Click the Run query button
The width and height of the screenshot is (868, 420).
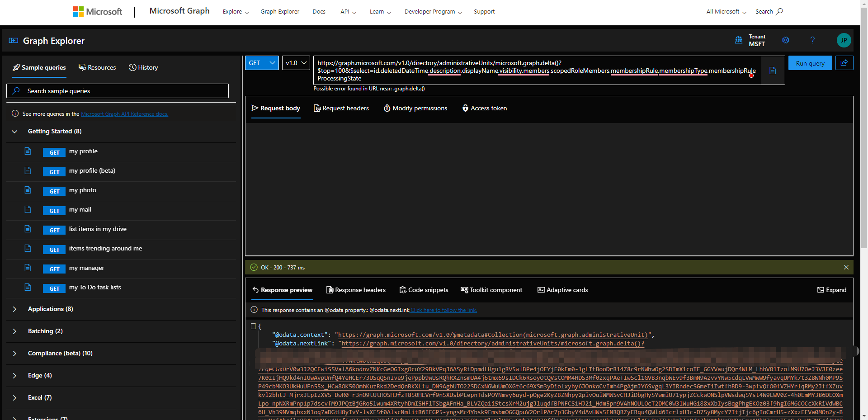coord(810,63)
